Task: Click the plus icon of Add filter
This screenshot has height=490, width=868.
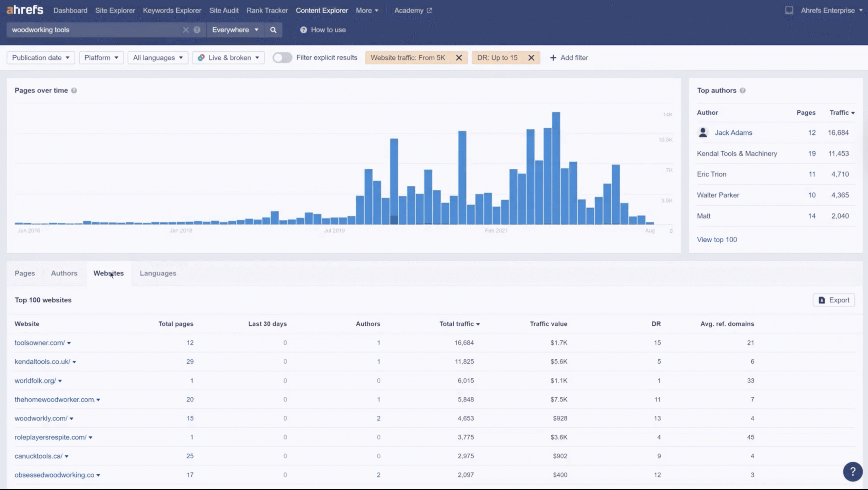Action: tap(553, 58)
